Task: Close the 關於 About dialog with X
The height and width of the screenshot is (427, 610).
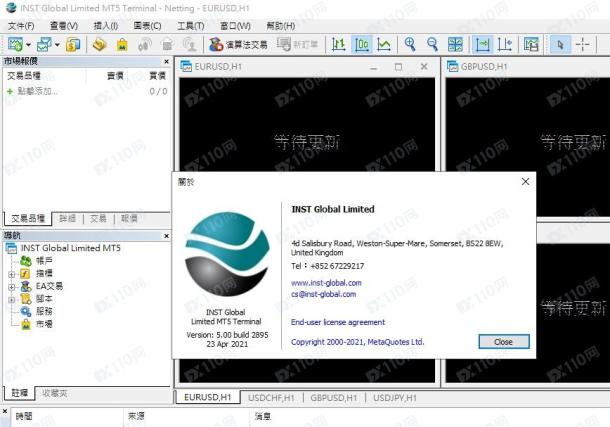Action: tap(525, 181)
